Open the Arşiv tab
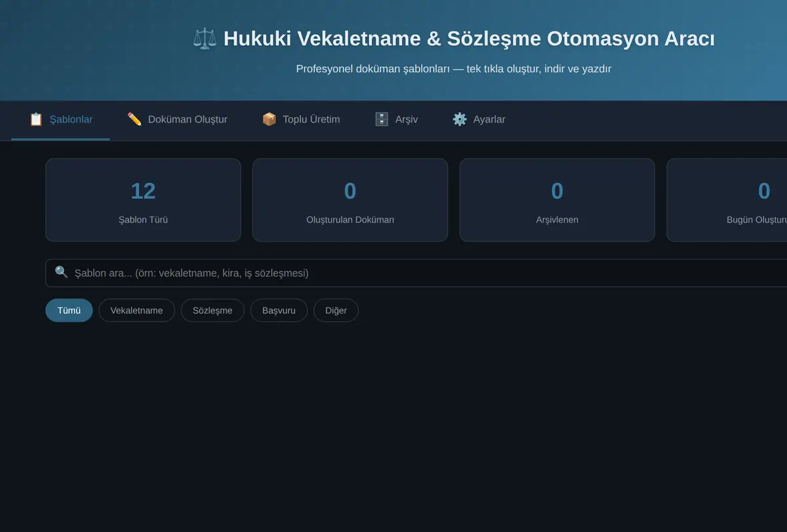787x532 pixels. pyautogui.click(x=396, y=120)
